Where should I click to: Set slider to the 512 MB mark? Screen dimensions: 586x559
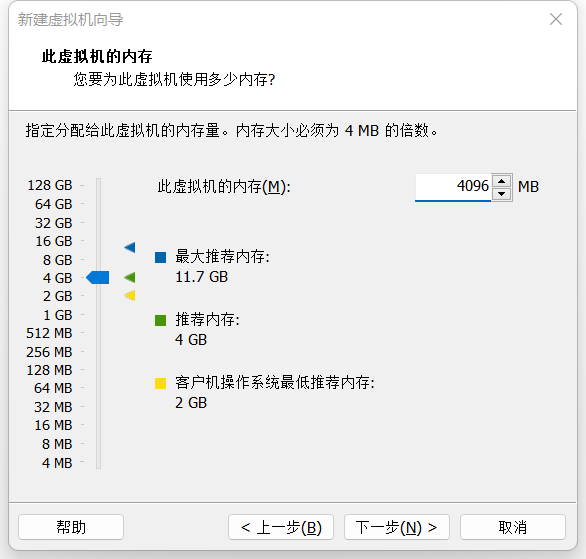tap(98, 333)
